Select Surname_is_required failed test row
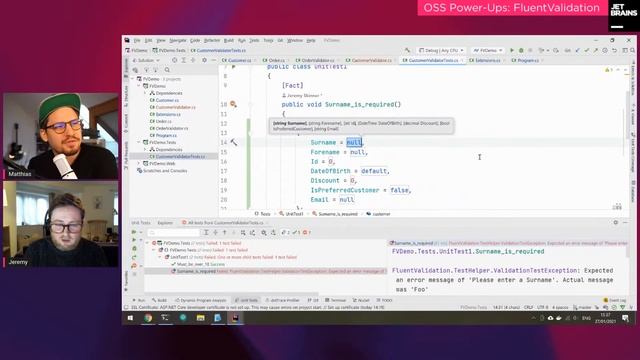This screenshot has width=640, height=360. [265, 271]
